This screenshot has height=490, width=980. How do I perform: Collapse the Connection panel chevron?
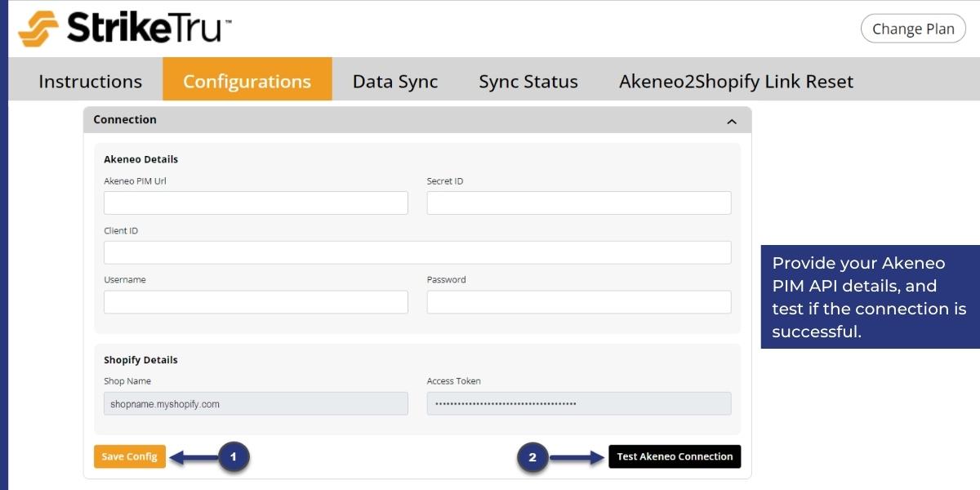point(732,121)
